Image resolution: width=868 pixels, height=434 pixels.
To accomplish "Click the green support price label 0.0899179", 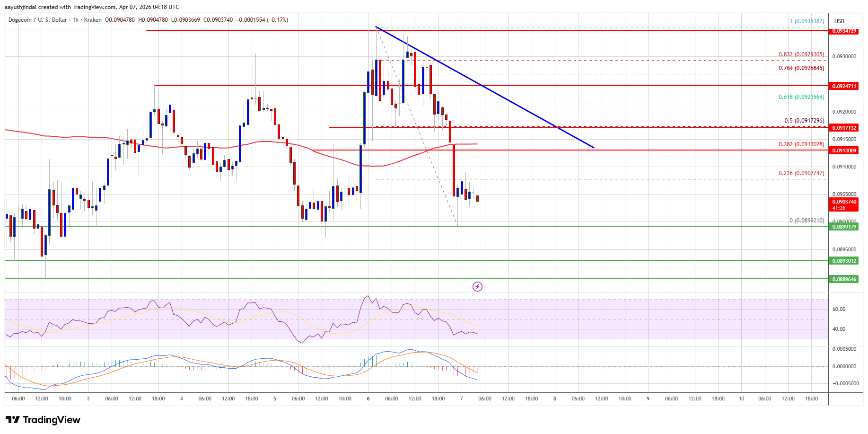I will click(844, 227).
